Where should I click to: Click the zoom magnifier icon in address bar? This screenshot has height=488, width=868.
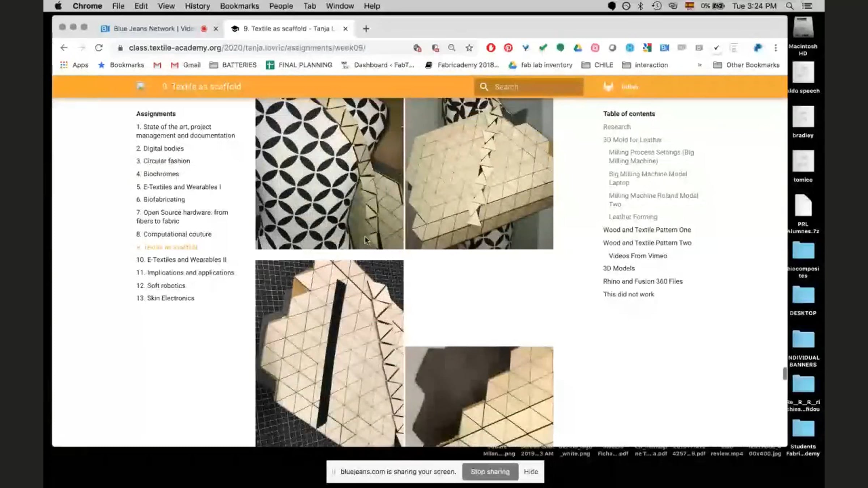(x=452, y=48)
